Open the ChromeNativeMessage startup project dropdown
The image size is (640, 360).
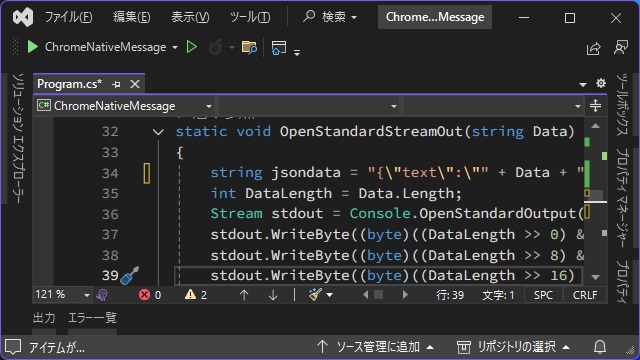click(175, 47)
